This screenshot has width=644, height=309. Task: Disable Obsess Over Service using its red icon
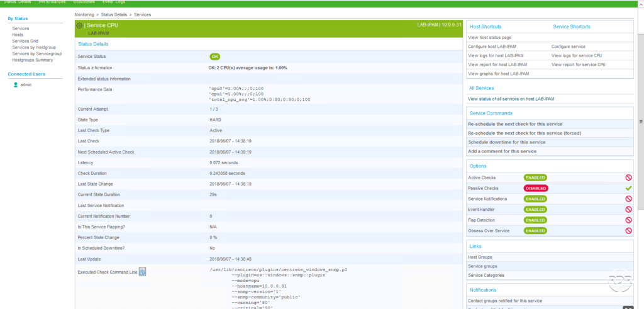[x=628, y=231]
